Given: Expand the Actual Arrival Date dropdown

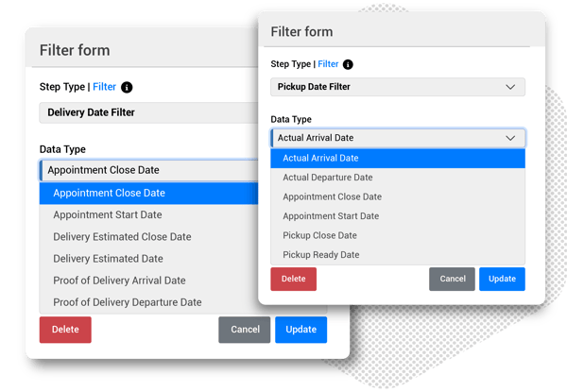Looking at the screenshot, I should click(x=397, y=138).
